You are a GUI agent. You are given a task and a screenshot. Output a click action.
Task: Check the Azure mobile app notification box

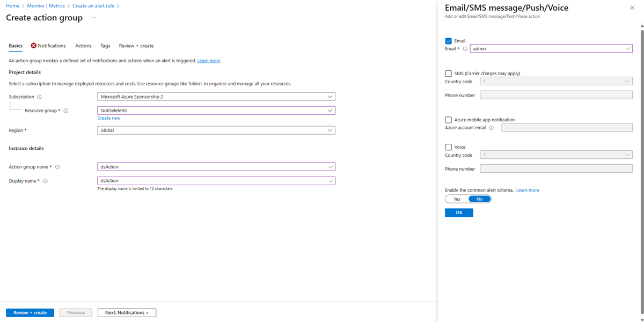[x=449, y=120]
